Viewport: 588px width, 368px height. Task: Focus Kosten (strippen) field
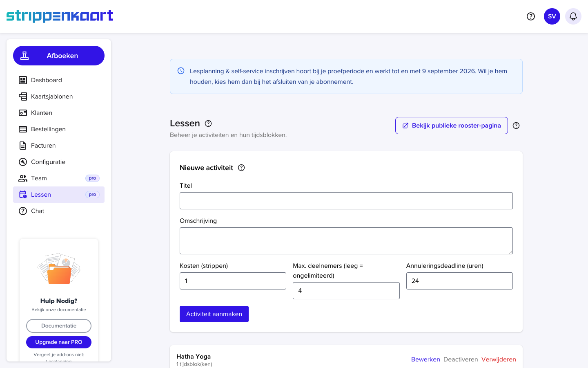point(233,281)
